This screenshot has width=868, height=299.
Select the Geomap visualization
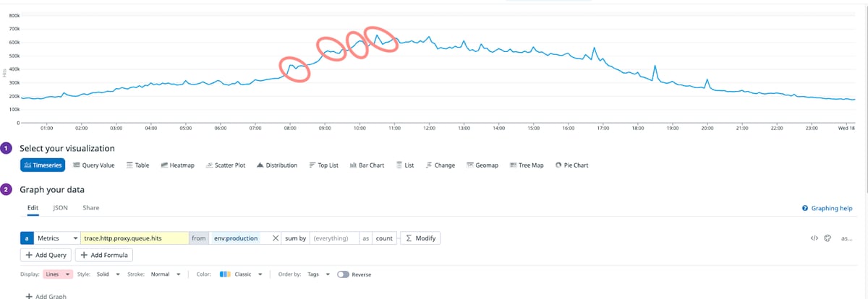(482, 165)
